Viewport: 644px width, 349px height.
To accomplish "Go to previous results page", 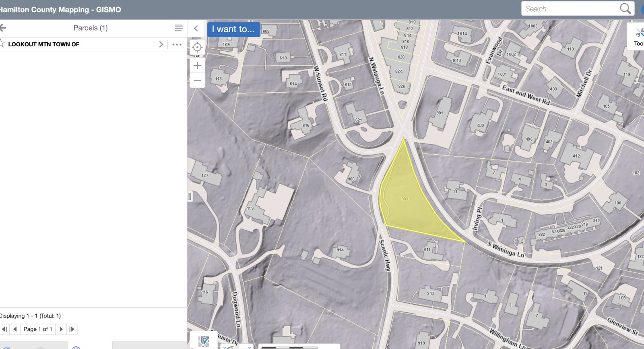I will click(x=15, y=329).
